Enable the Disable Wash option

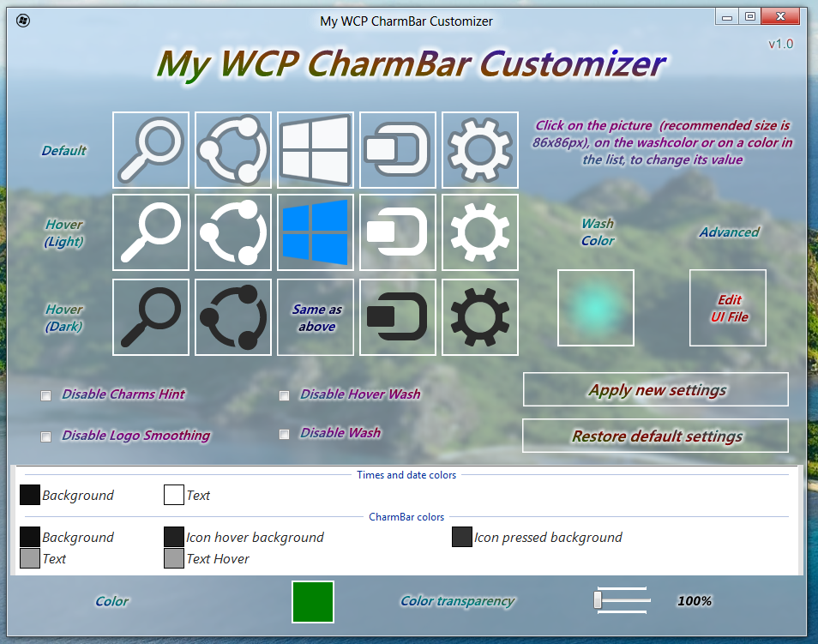[284, 434]
